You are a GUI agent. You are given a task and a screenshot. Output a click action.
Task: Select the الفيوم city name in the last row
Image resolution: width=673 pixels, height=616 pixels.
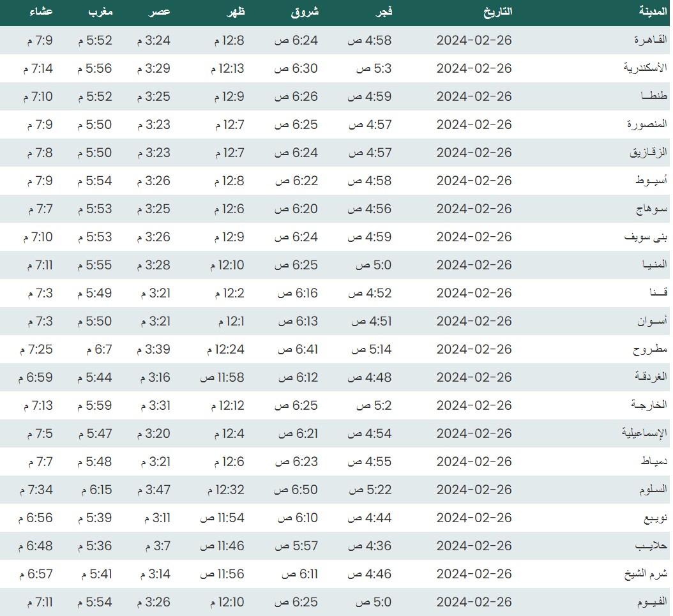pos(650,602)
